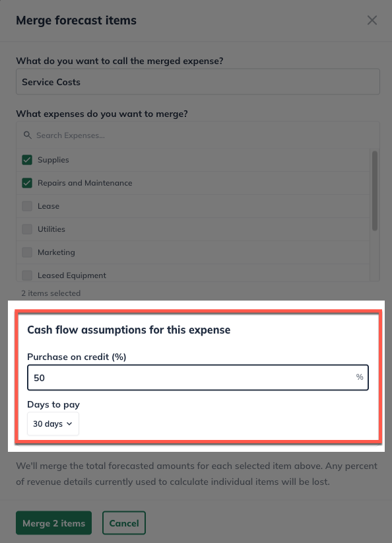Image resolution: width=392 pixels, height=543 pixels.
Task: Check the Lease expense for merging
Action: tap(28, 206)
